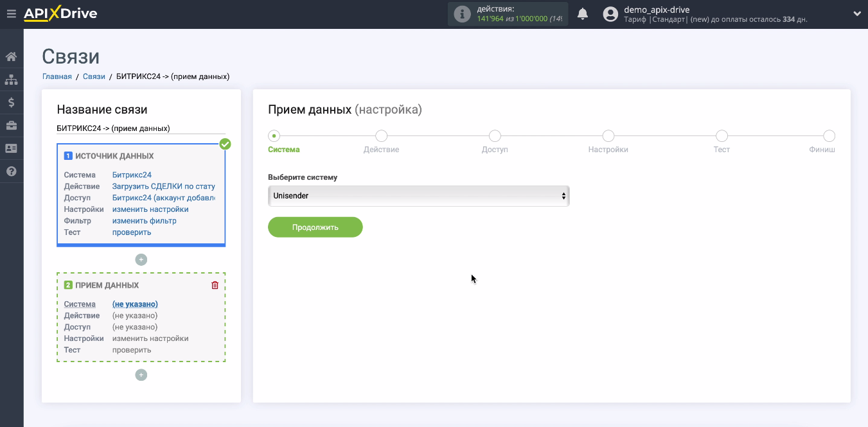Add a step between source and receiver

141,259
